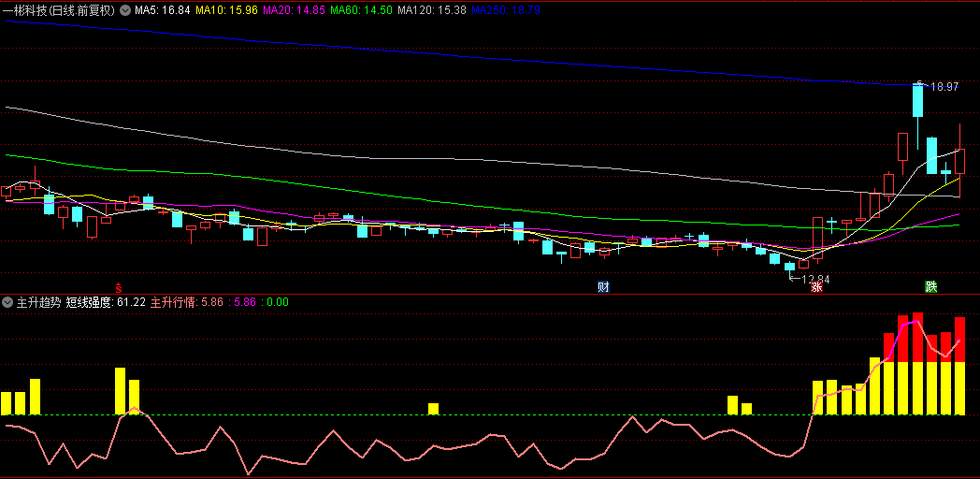Click the magenta 5.86 indicator value
This screenshot has width=980, height=479.
point(245,302)
